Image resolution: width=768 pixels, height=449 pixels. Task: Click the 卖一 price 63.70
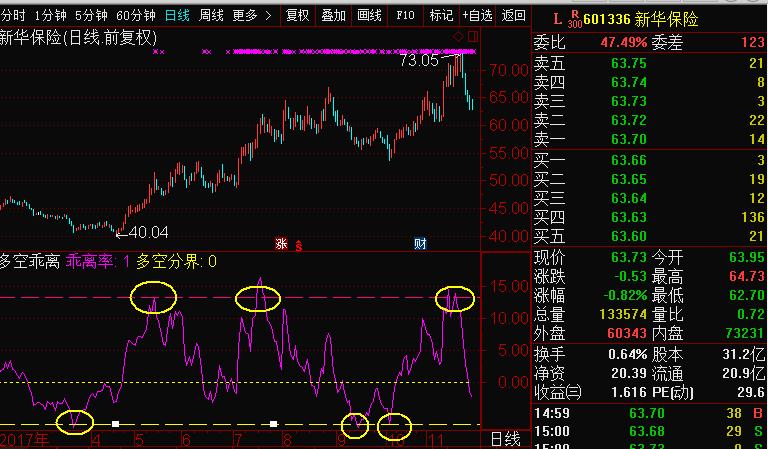[629, 139]
